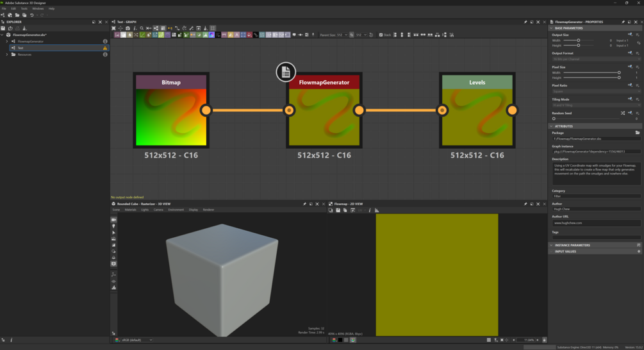This screenshot has width=644, height=350.
Task: Click the warning icon on Test row
Action: point(104,48)
